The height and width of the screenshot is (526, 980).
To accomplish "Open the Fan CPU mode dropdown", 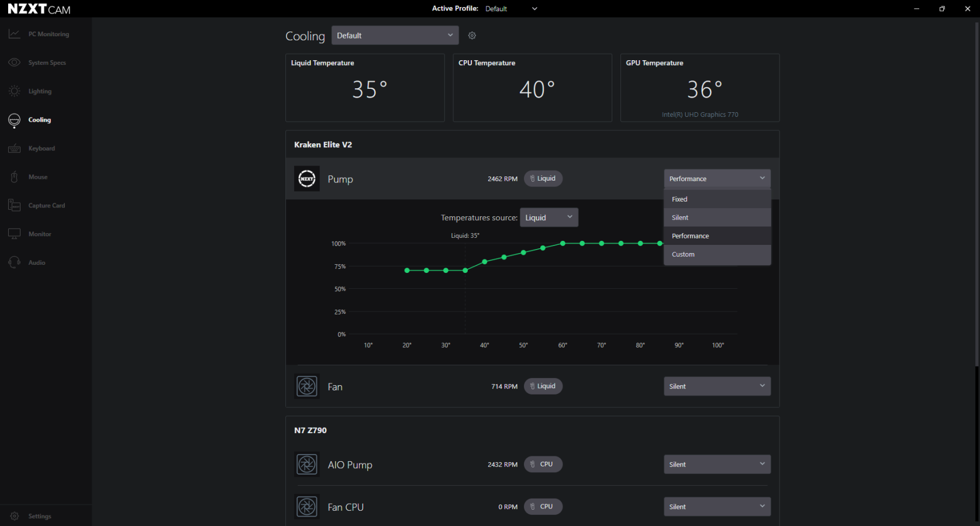I will (x=717, y=507).
